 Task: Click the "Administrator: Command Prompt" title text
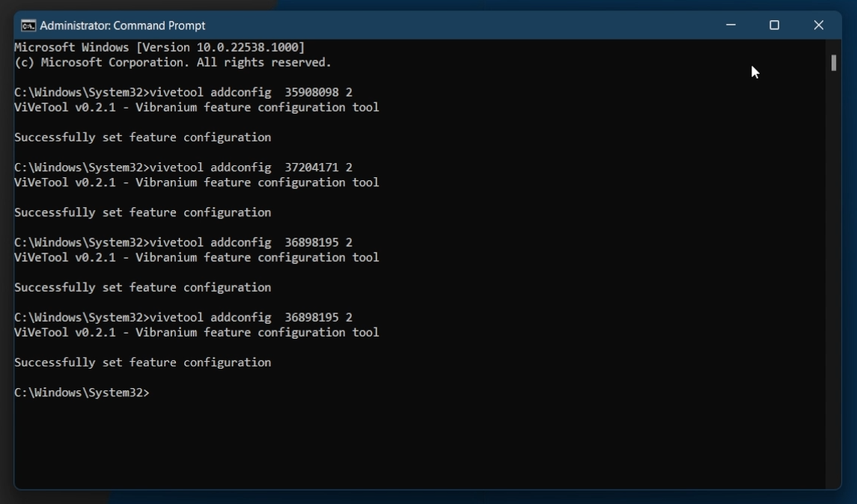pyautogui.click(x=123, y=25)
